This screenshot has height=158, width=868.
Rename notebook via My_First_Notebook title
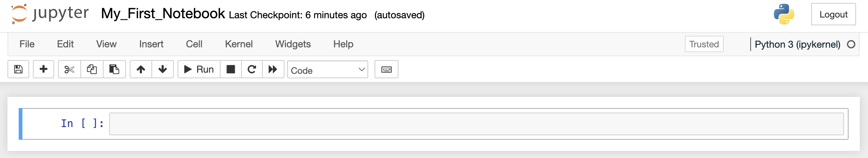click(163, 14)
